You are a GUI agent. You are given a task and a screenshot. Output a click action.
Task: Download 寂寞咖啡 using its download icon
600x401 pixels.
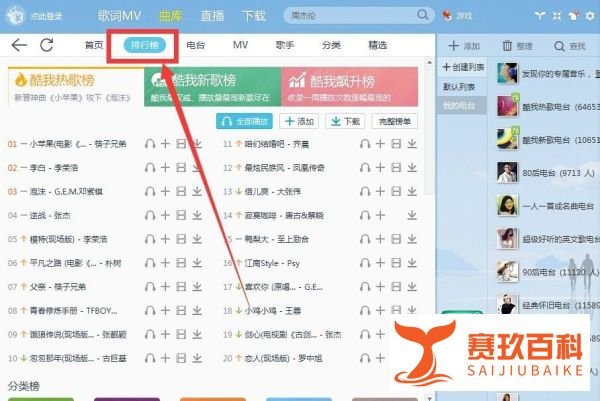412,215
